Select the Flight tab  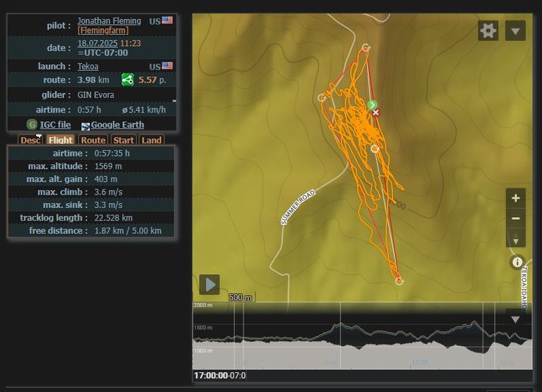[x=61, y=140]
